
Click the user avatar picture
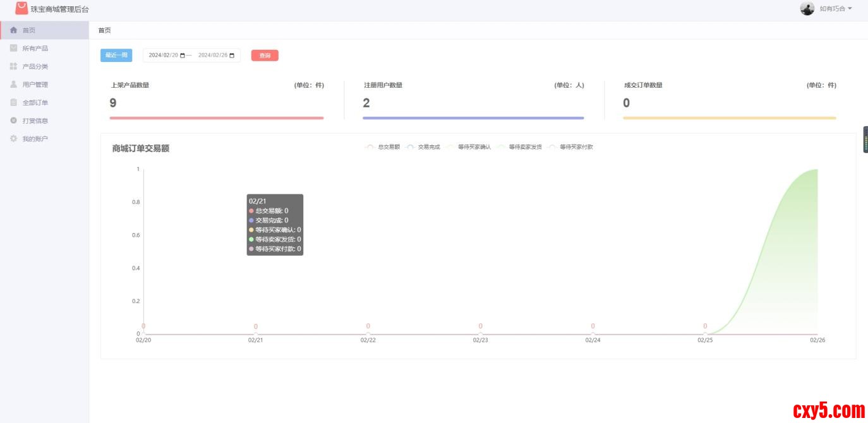pyautogui.click(x=807, y=8)
